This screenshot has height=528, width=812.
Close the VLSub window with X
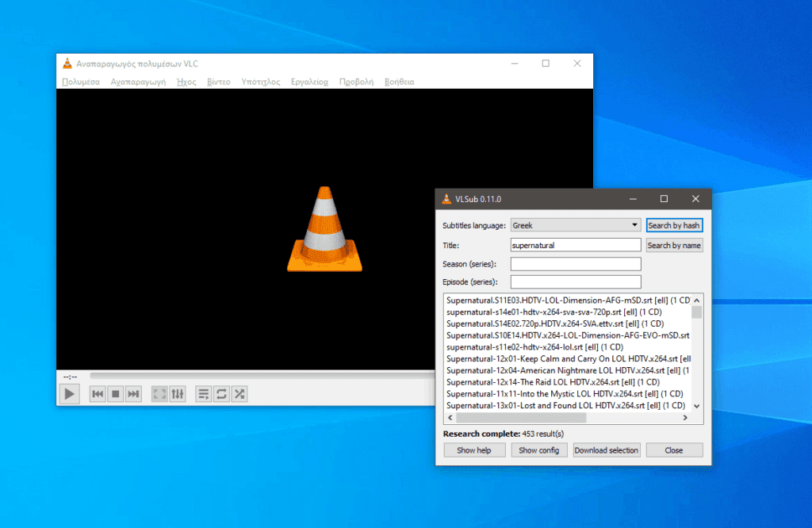pos(695,199)
